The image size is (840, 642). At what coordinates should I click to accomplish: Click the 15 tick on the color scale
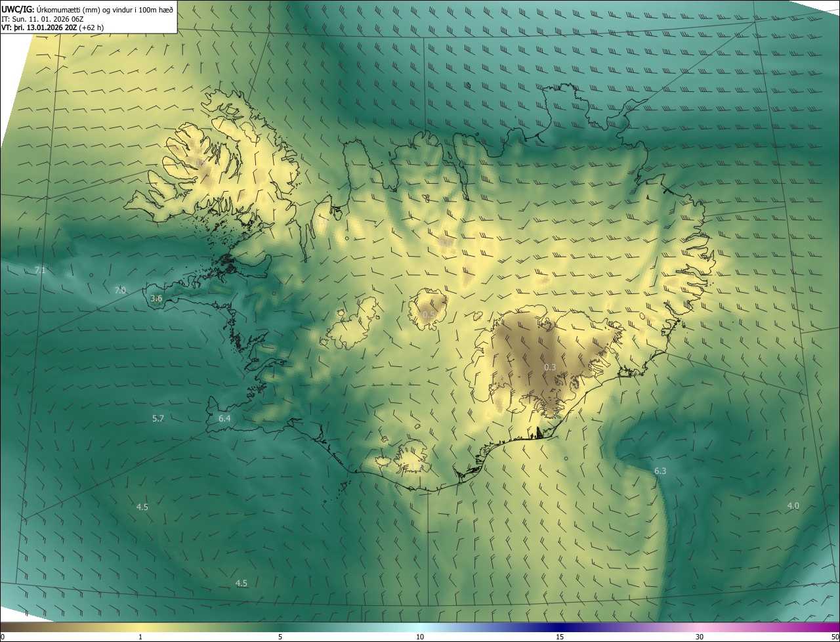(x=560, y=637)
